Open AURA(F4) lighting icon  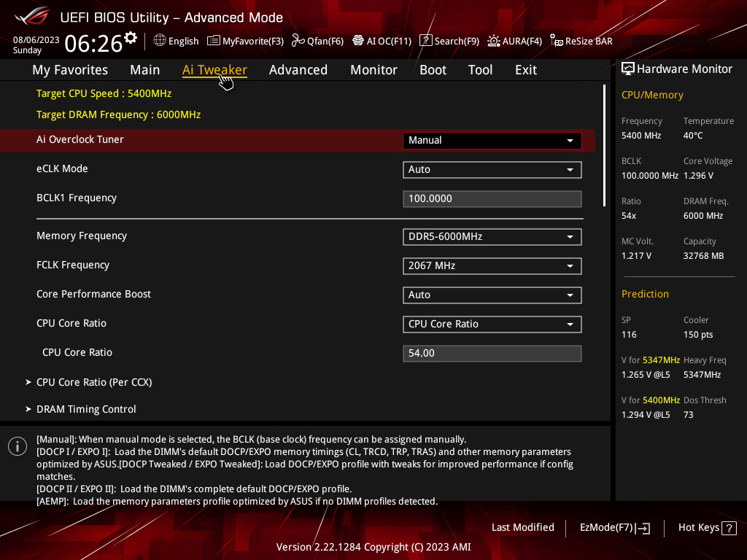(x=494, y=41)
